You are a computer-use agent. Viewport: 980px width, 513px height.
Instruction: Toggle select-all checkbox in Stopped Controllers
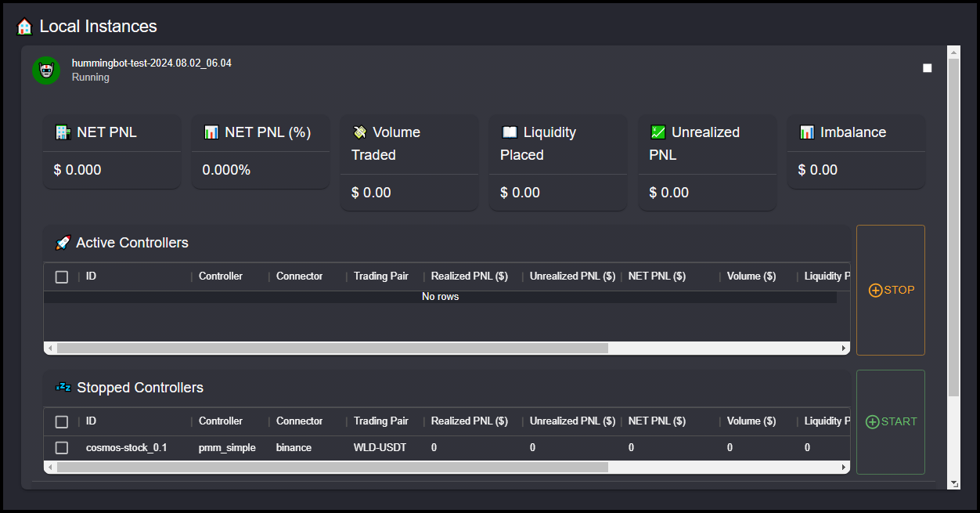62,421
